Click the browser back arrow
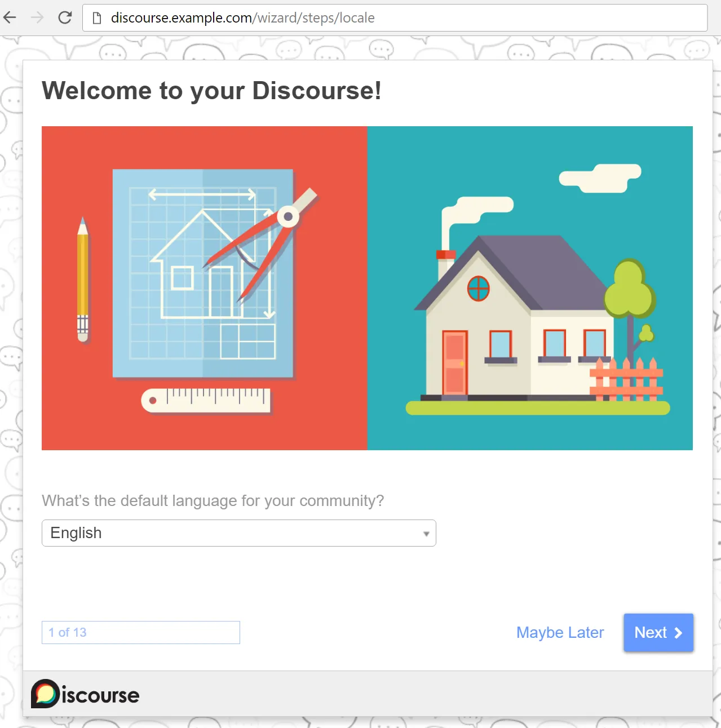721x728 pixels. (x=10, y=17)
